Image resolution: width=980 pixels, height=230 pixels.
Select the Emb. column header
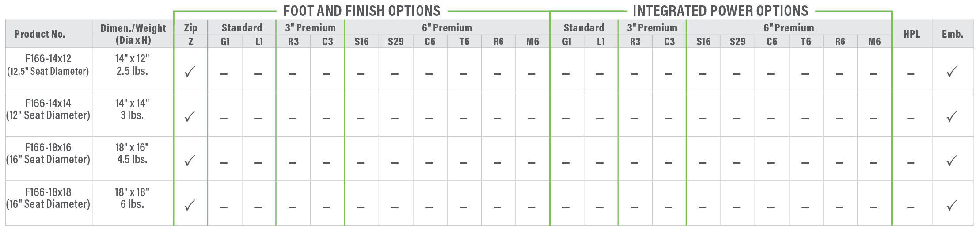[x=953, y=34]
